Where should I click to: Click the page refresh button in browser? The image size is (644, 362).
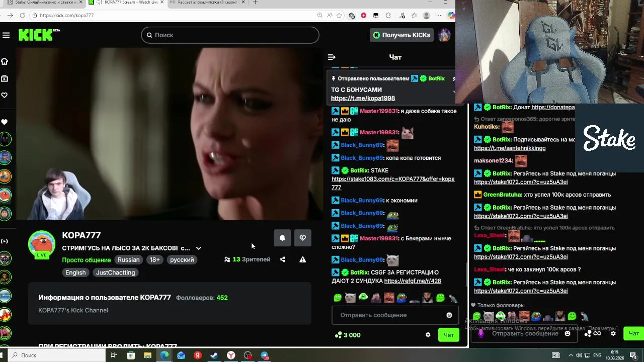(23, 16)
